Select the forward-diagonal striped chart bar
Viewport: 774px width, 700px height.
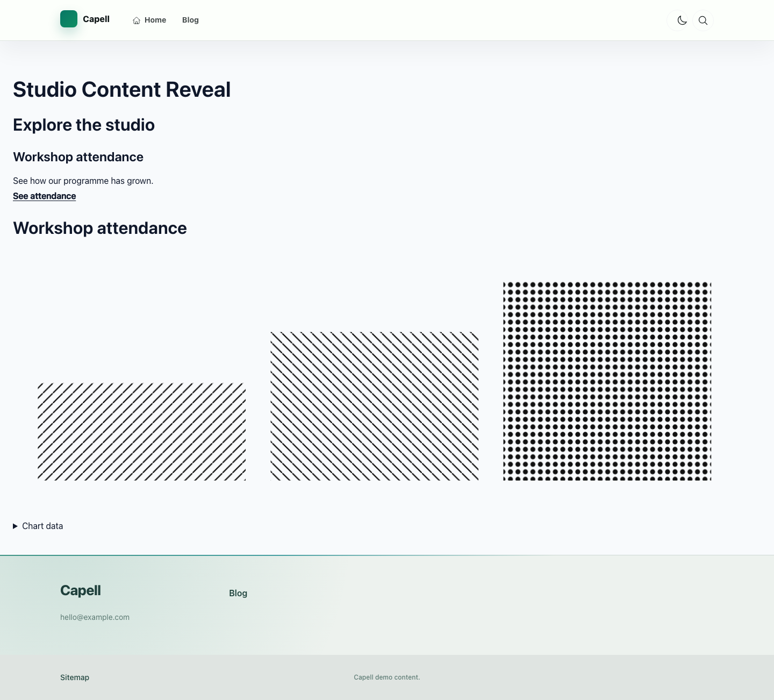[x=141, y=432]
